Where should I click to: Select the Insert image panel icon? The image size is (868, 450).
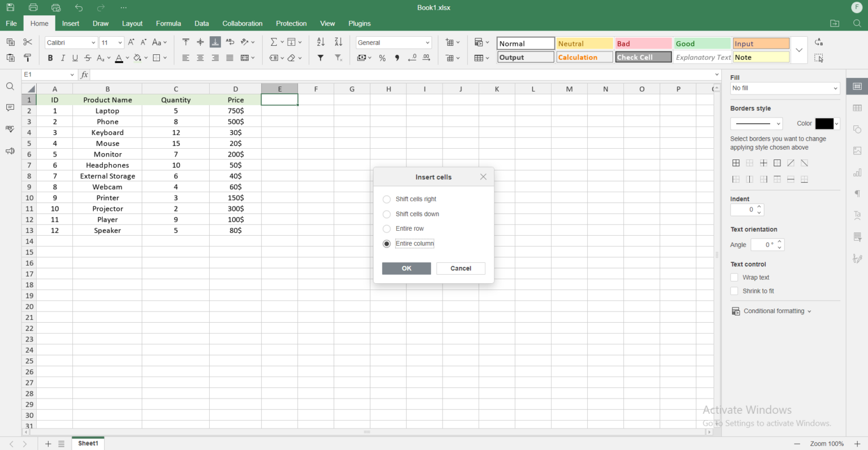(x=857, y=150)
